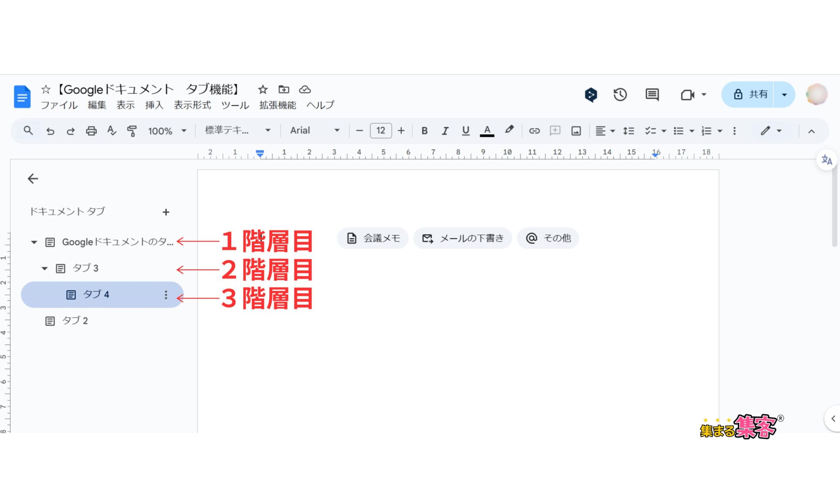Open the toolbar more options menu
The image size is (840, 504).
734,131
